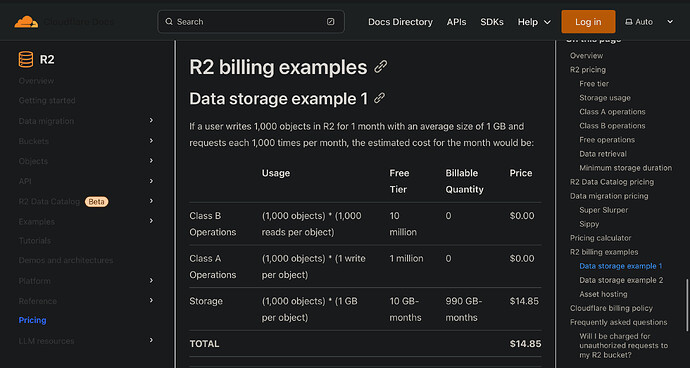
Task: Open the Help dropdown menu
Action: pyautogui.click(x=534, y=22)
